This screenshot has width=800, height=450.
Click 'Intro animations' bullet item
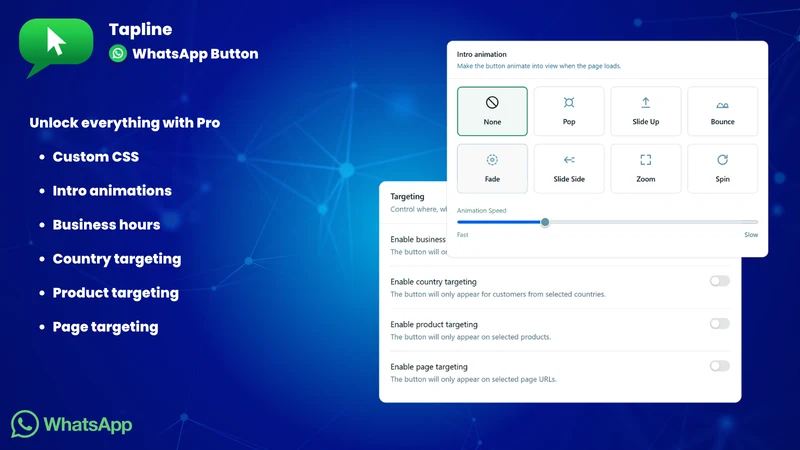click(x=112, y=191)
